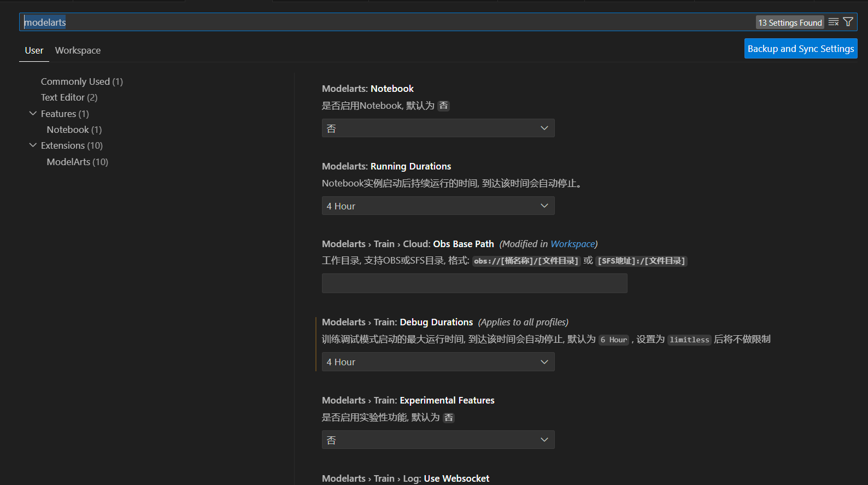Viewport: 868px width, 485px height.
Task: Click the Cloud: Obs Base Path title
Action: pyautogui.click(x=408, y=244)
